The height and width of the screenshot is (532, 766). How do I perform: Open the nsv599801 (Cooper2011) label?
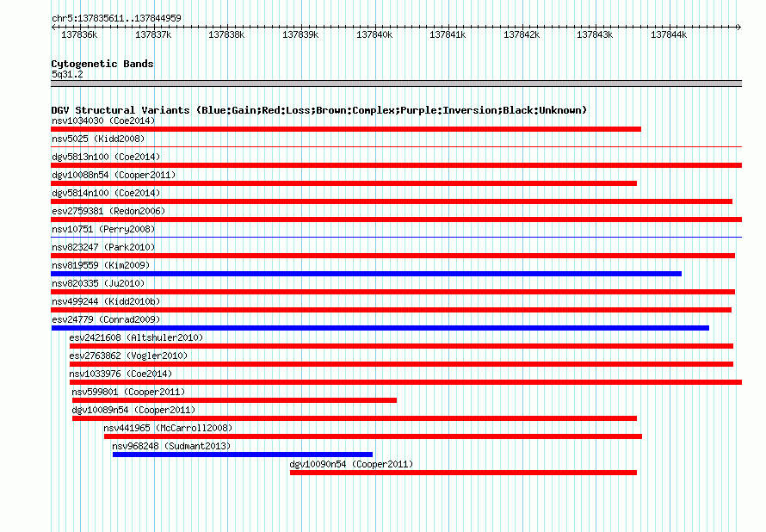tap(128, 392)
